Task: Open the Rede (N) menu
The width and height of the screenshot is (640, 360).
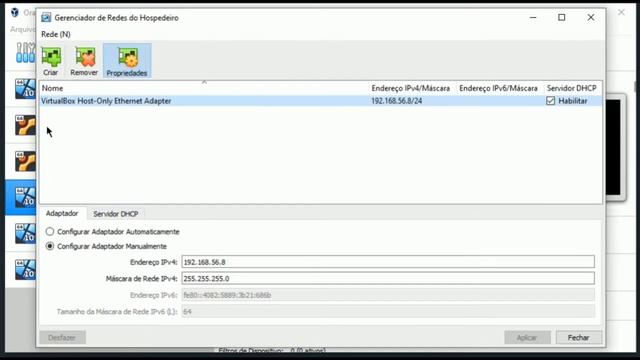Action: coord(56,34)
